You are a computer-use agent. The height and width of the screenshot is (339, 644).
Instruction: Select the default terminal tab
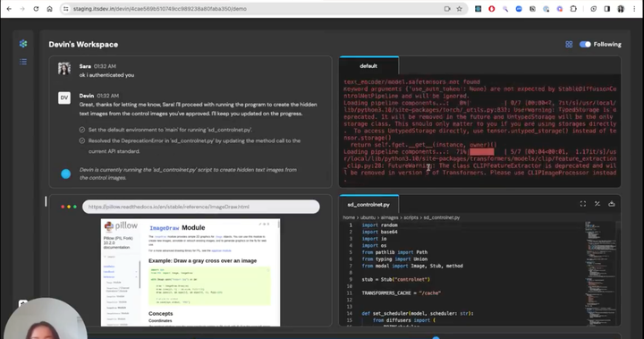pyautogui.click(x=369, y=66)
